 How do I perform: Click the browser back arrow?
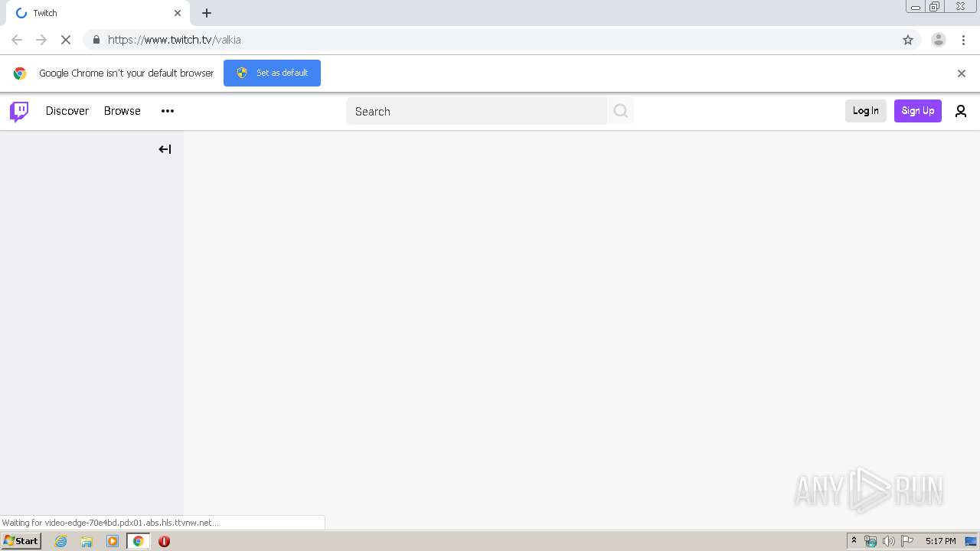pyautogui.click(x=17, y=40)
